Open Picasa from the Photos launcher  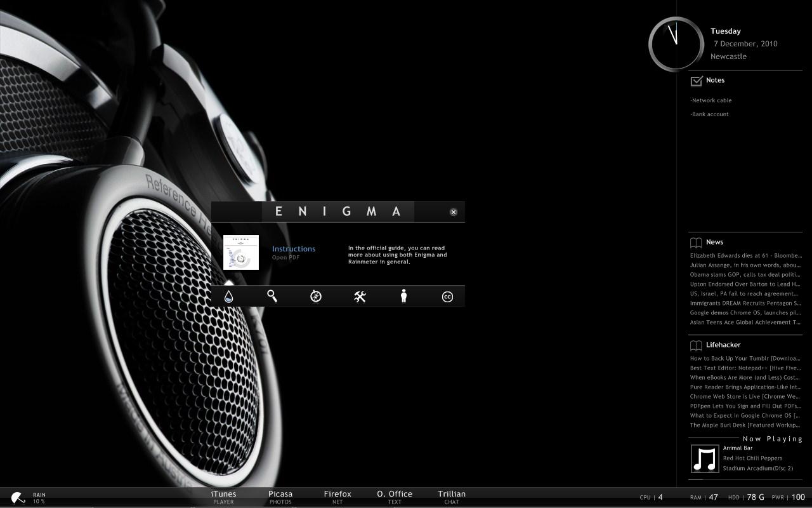pos(280,497)
